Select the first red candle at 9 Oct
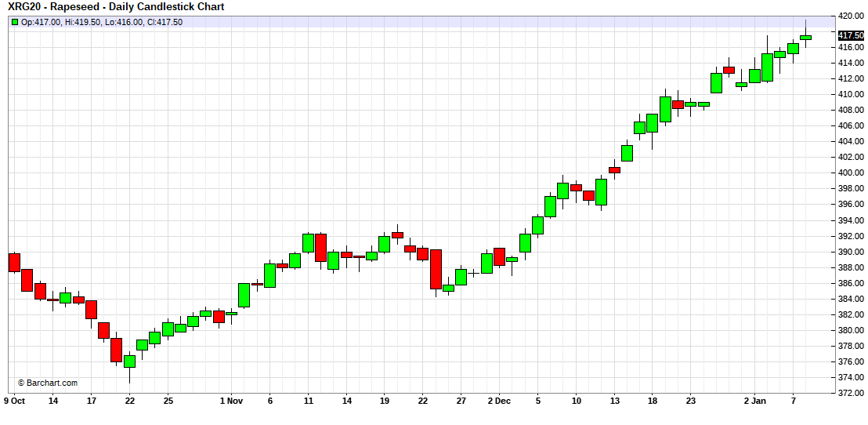This screenshot has height=425, width=868. point(13,262)
